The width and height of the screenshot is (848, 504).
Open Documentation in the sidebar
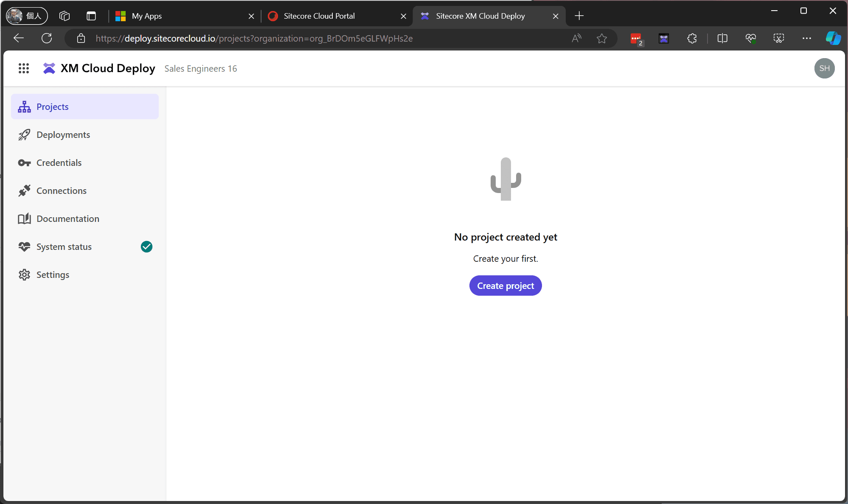(x=68, y=219)
